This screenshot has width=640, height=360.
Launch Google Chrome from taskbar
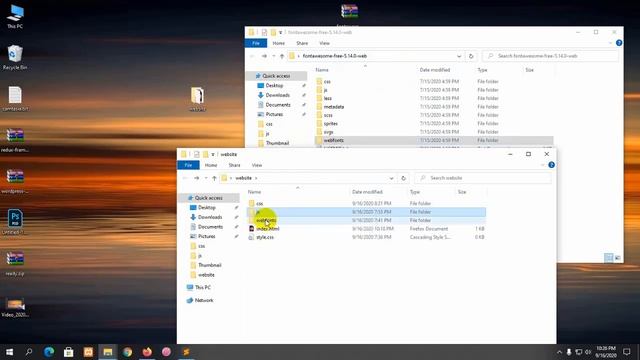coord(127,352)
